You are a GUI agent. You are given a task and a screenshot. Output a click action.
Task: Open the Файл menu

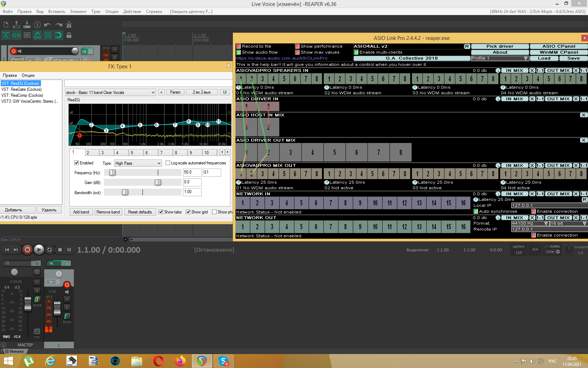point(7,12)
